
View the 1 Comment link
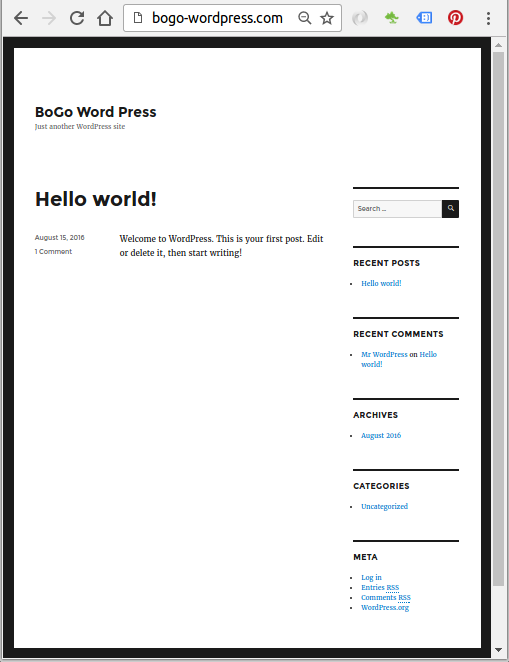click(x=53, y=251)
